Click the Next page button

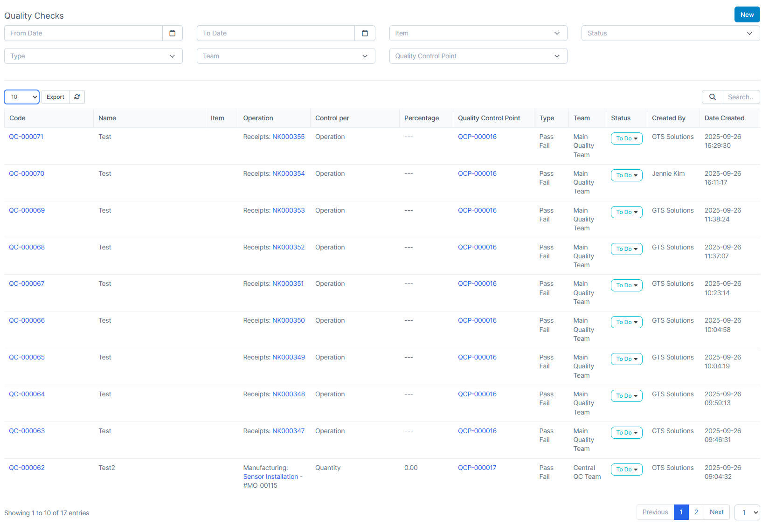[716, 512]
